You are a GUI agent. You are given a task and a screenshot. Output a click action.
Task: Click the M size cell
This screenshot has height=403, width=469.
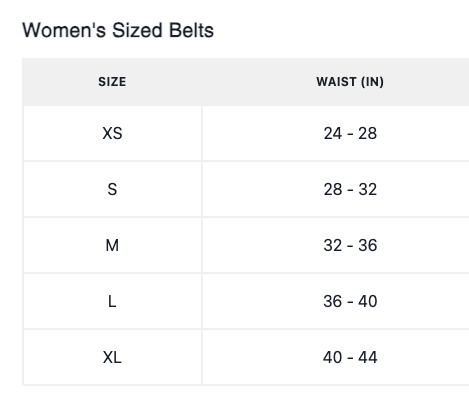(112, 245)
